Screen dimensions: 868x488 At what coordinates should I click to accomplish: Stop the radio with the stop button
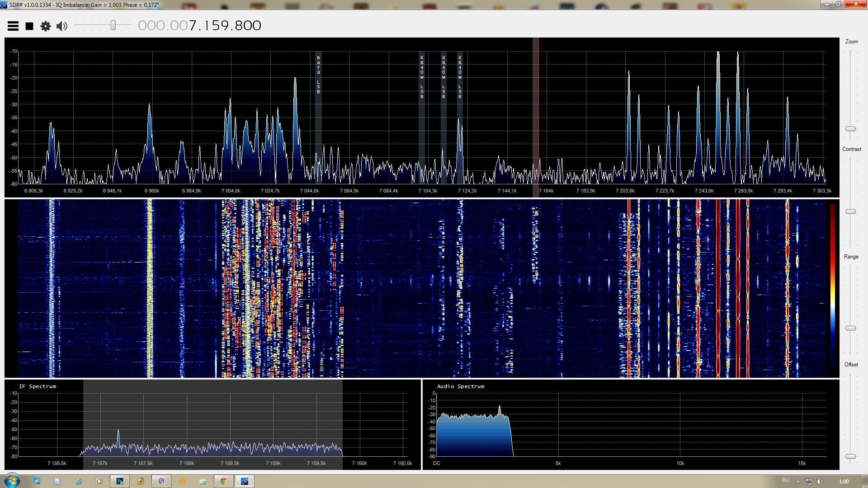point(29,26)
